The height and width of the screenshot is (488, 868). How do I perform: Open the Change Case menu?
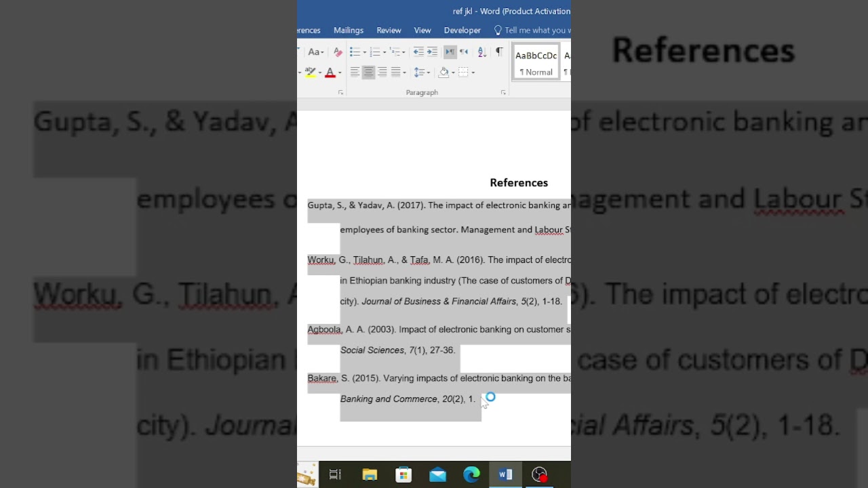pos(315,52)
